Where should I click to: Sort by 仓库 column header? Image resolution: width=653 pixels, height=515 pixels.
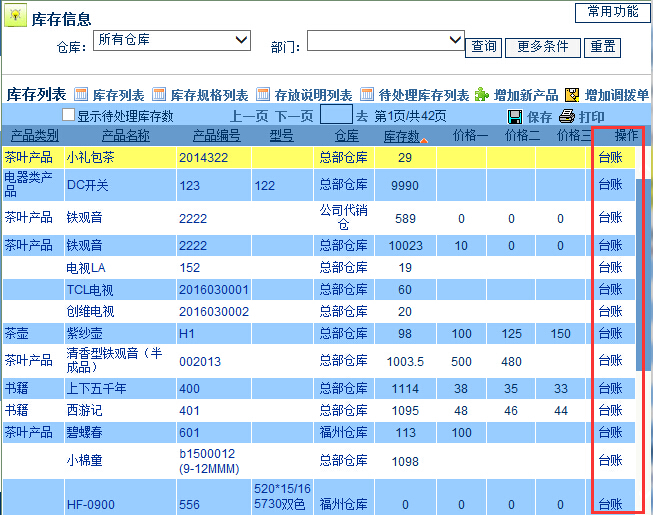coord(346,136)
